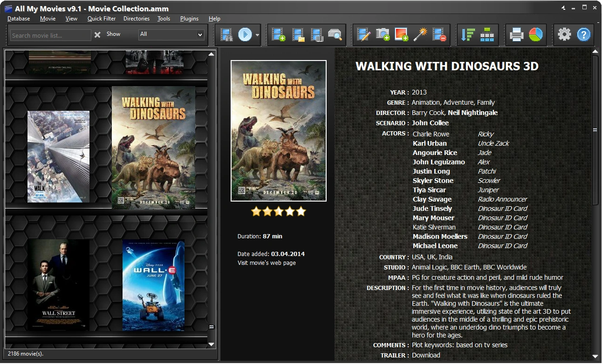602x364 pixels.
Task: Click the printer icon
Action: (x=516, y=34)
